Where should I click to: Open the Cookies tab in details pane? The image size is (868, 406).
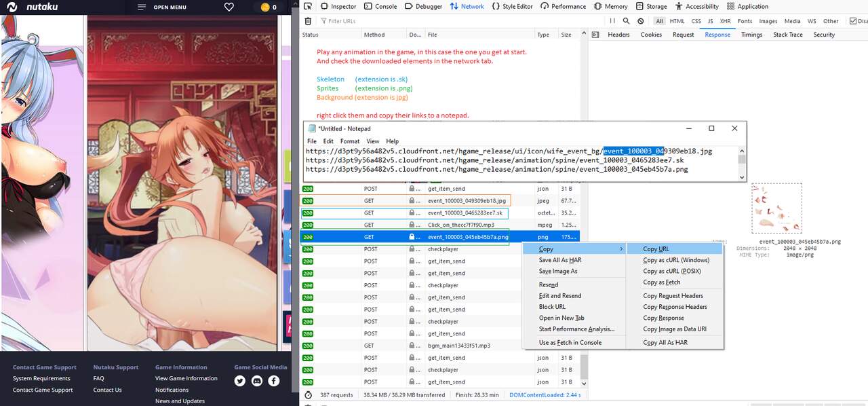651,35
